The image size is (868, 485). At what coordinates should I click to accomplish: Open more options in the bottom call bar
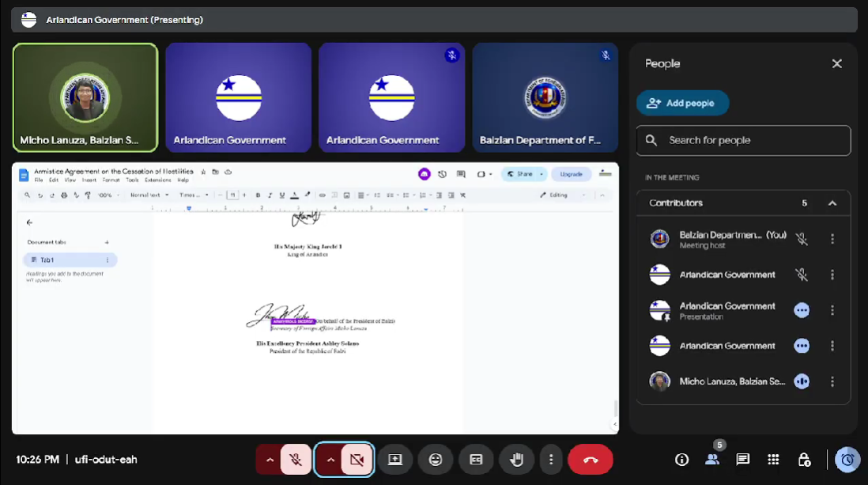click(x=551, y=460)
